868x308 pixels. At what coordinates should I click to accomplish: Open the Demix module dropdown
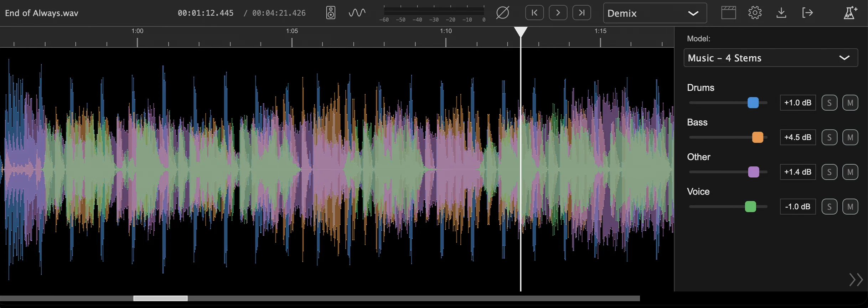[x=655, y=13]
